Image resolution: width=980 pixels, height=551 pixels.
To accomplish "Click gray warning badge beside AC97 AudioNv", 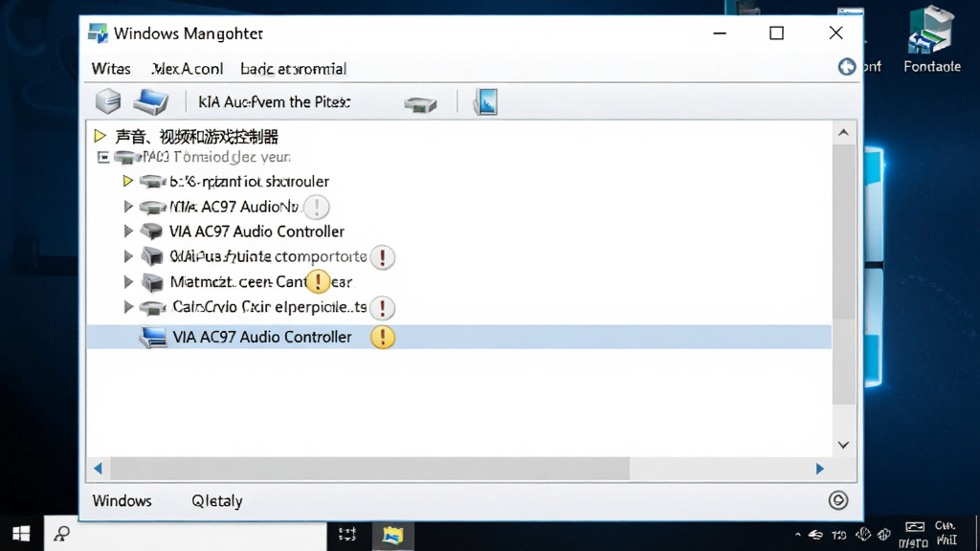I will click(317, 207).
